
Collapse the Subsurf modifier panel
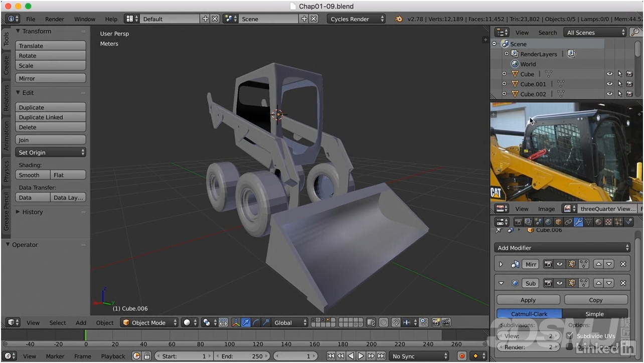tap(501, 283)
